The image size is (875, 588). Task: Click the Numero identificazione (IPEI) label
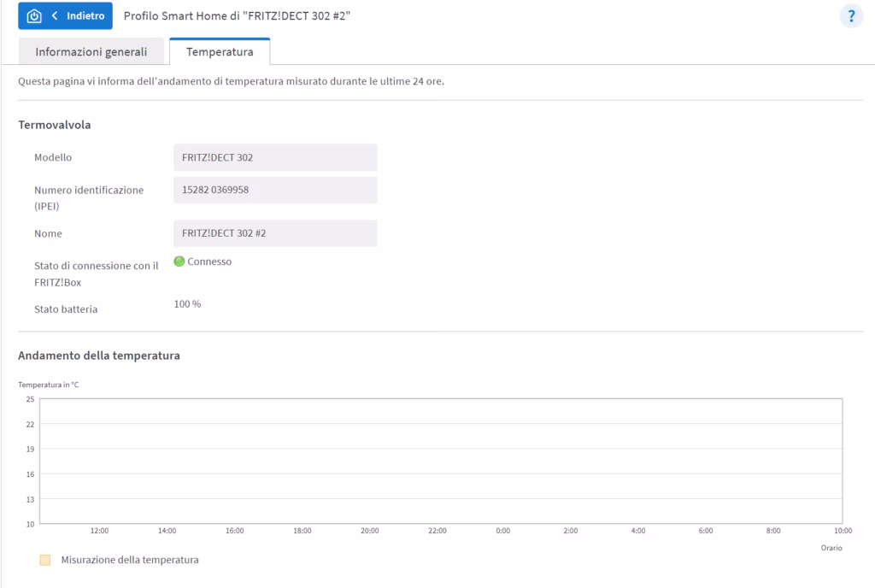[x=89, y=198]
